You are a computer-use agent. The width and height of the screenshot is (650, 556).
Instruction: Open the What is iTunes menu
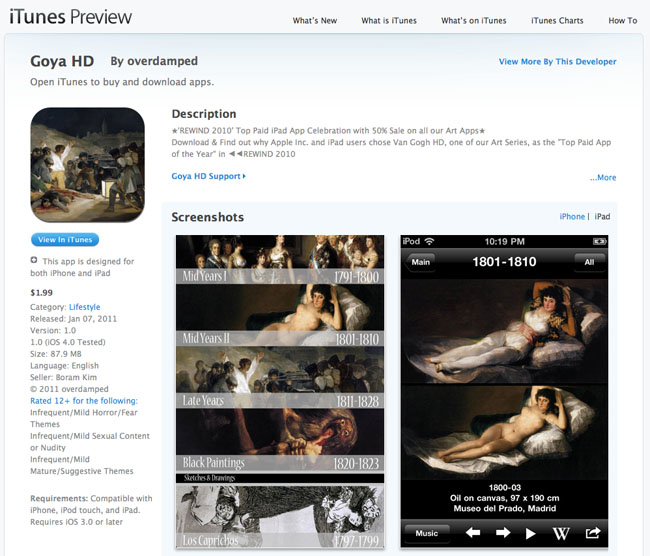coord(389,20)
